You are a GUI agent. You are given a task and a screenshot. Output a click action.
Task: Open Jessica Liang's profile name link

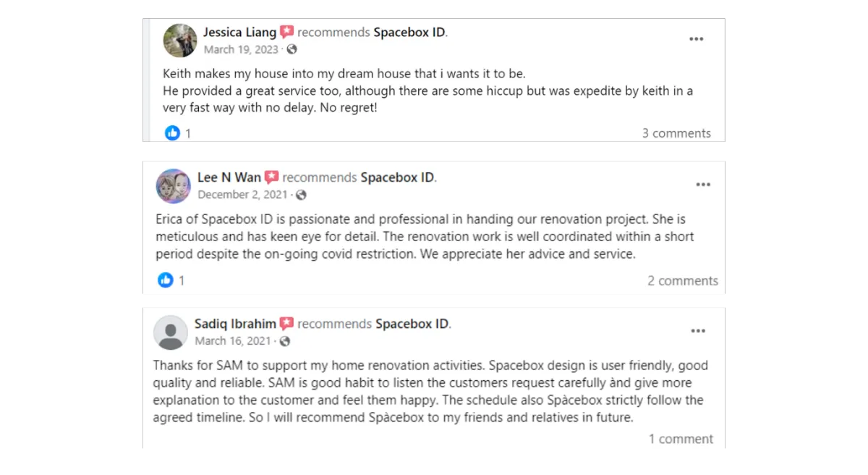pos(239,33)
